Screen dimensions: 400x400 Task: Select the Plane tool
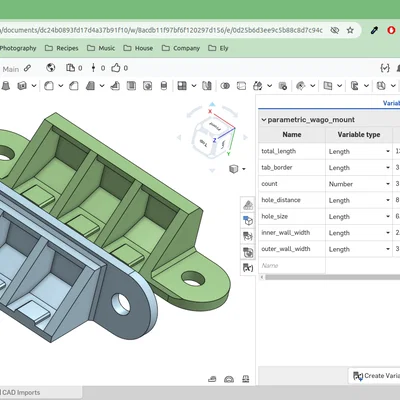pos(328,86)
